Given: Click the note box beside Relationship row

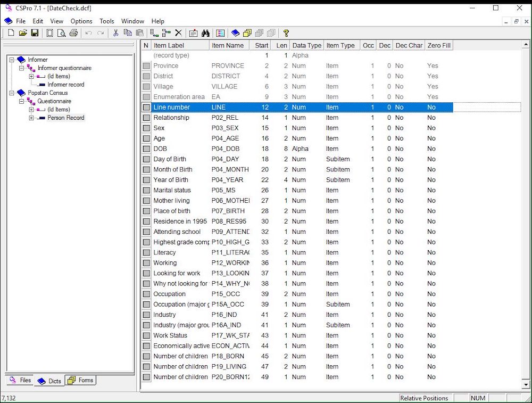Looking at the screenshot, I should [x=146, y=118].
